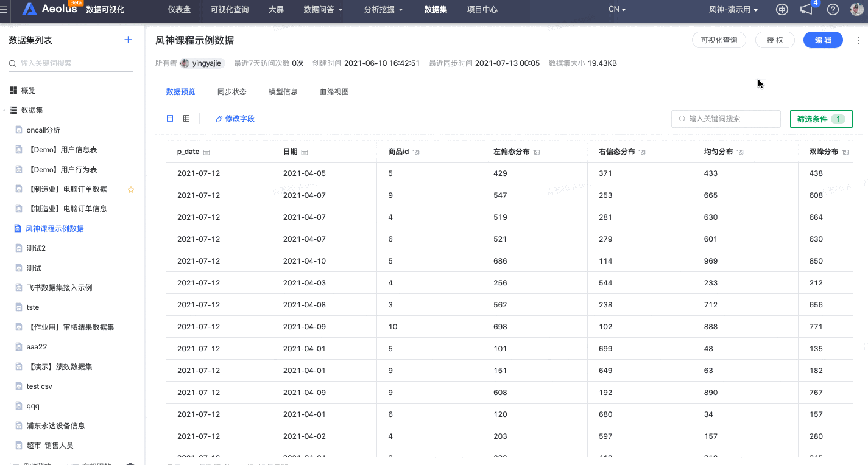Focus the dataset list keyword search field
This screenshot has height=465, width=868.
point(73,63)
